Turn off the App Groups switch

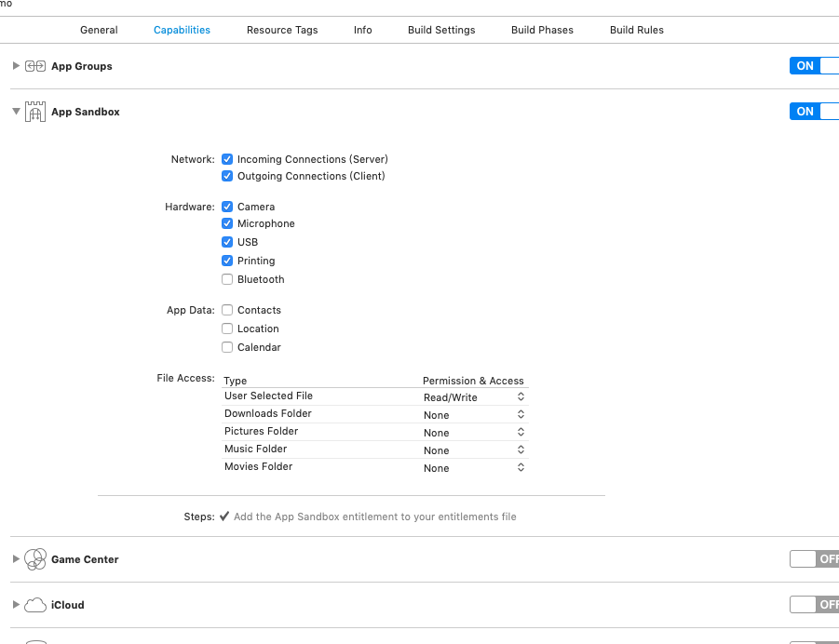tap(813, 66)
